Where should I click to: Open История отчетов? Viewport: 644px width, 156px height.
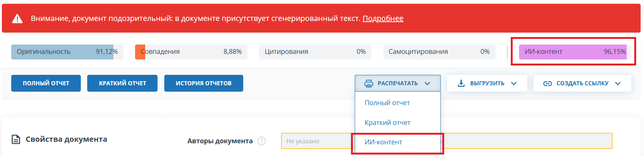coord(204,83)
